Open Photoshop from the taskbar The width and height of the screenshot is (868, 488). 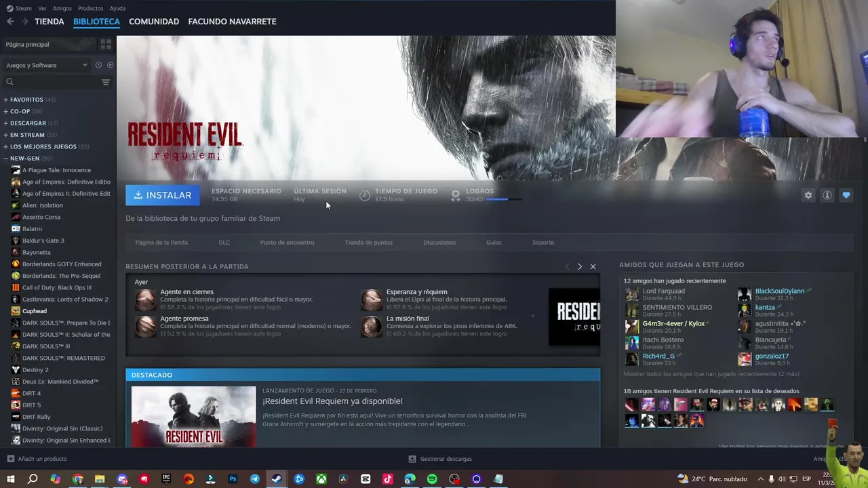[x=233, y=479]
